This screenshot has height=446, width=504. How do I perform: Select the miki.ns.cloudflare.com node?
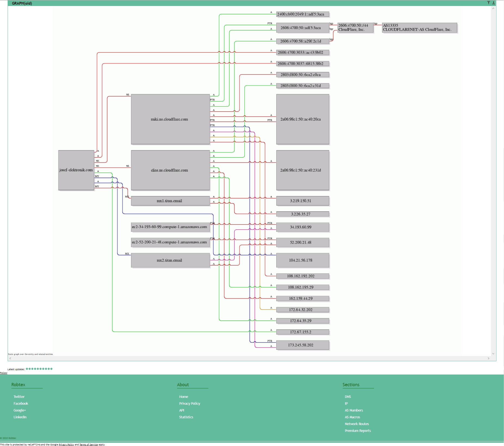170,119
